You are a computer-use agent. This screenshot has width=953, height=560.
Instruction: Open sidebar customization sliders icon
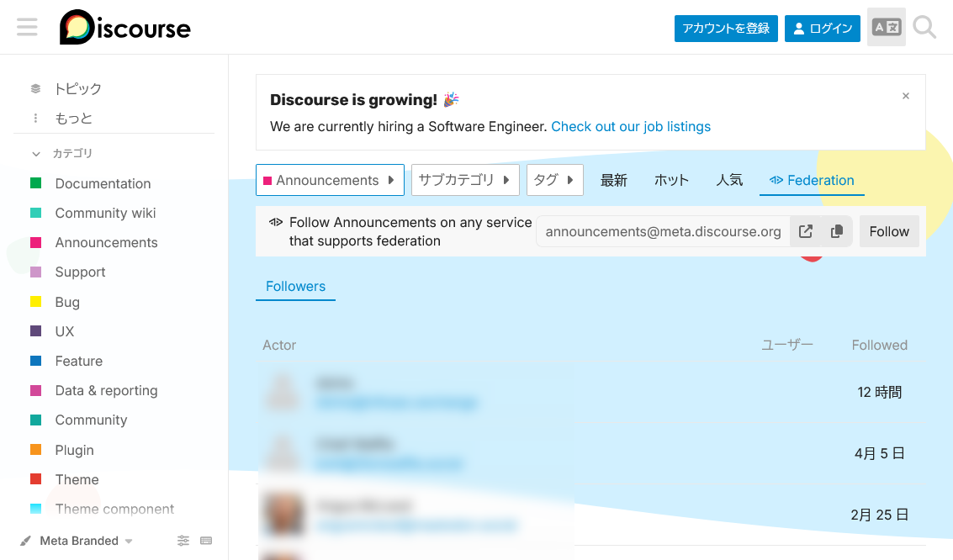click(183, 541)
